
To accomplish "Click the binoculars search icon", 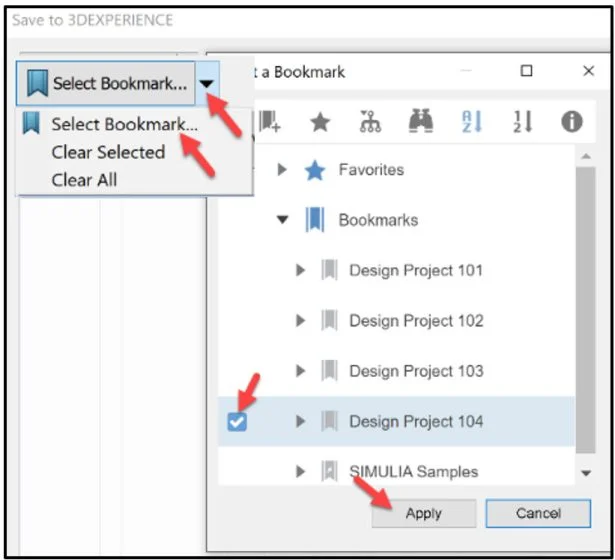I will [x=421, y=122].
